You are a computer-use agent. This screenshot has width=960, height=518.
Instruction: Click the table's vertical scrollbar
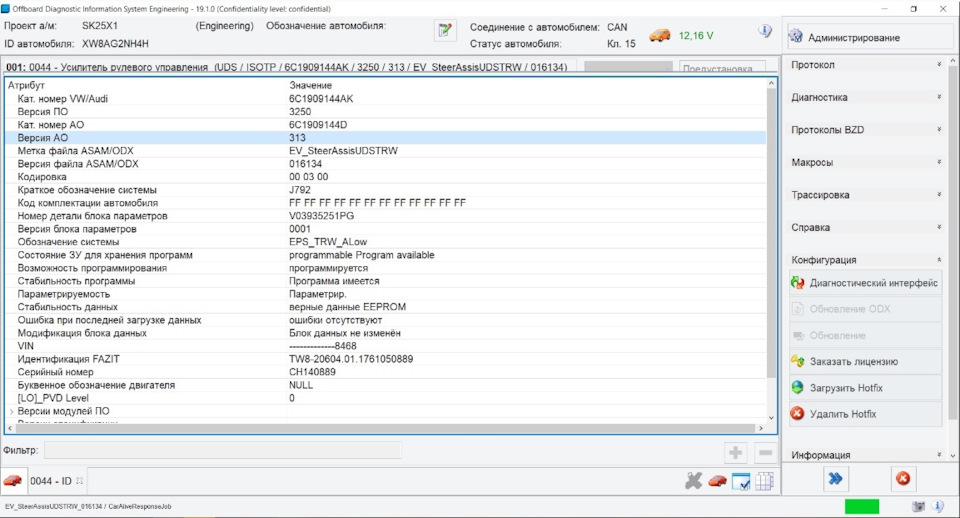point(771,233)
